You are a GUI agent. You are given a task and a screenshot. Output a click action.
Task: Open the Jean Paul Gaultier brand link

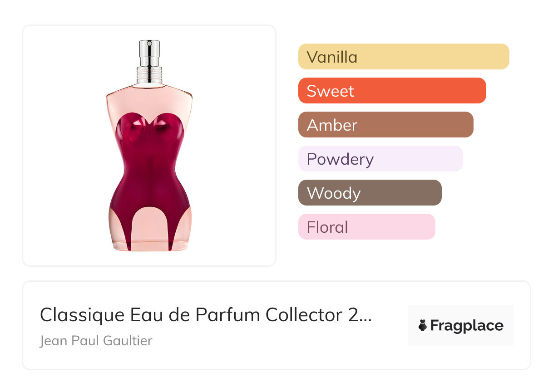tap(96, 340)
